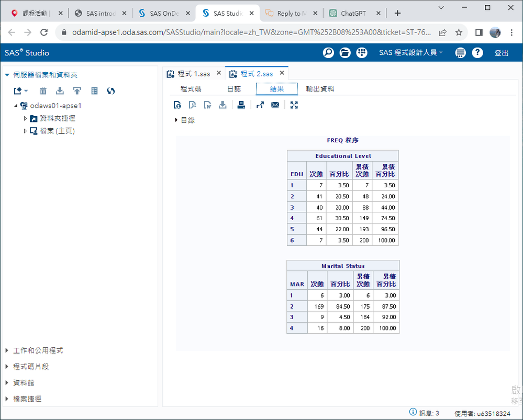Image resolution: width=523 pixels, height=420 pixels.
Task: Collapse the odaws01-apse1 tree node
Action: (16, 106)
